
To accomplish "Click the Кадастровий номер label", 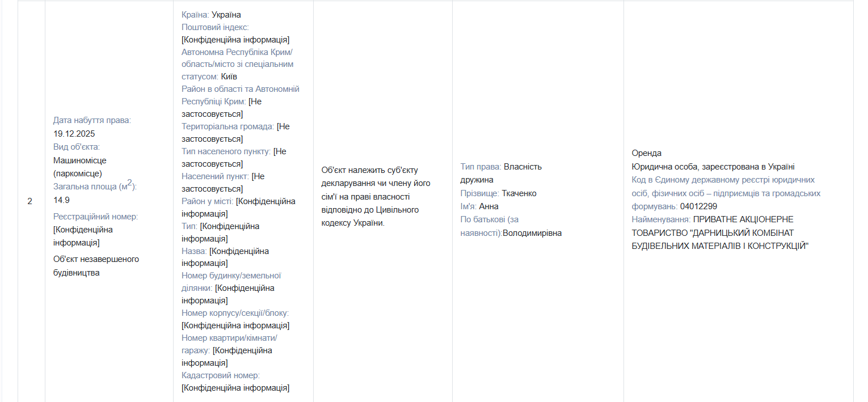I will click(x=221, y=375).
